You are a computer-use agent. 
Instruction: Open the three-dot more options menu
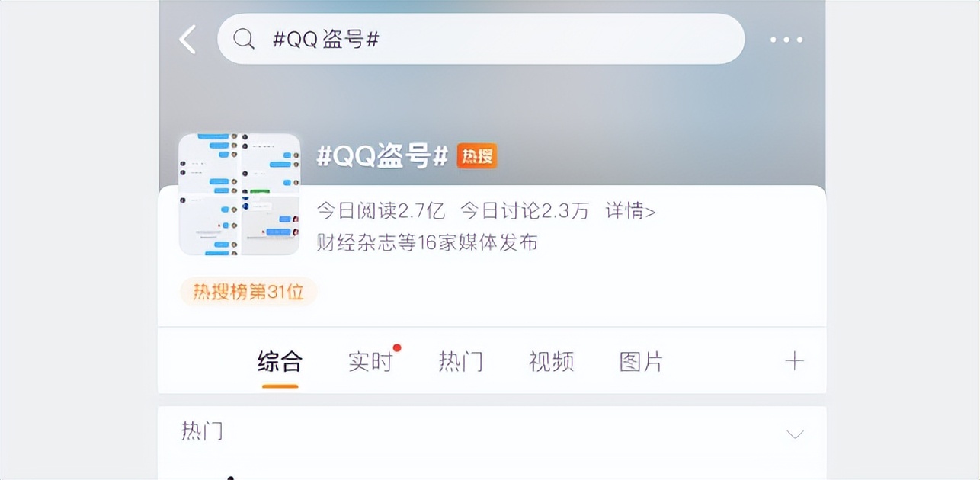(x=786, y=40)
